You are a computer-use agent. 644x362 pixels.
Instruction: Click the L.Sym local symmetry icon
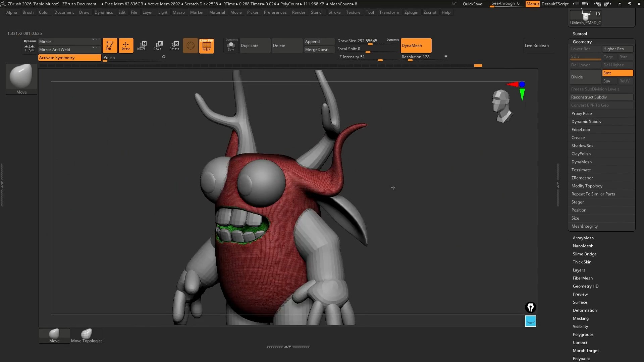point(30,48)
